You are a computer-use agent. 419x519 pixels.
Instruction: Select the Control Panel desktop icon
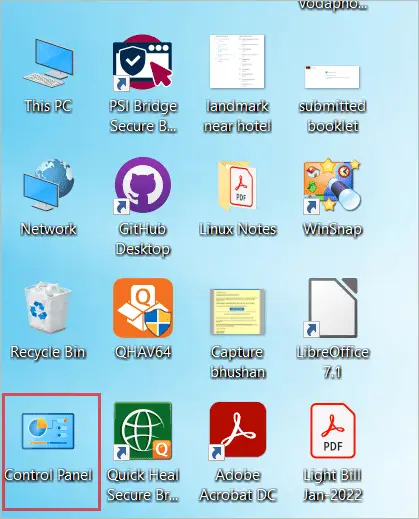48,431
